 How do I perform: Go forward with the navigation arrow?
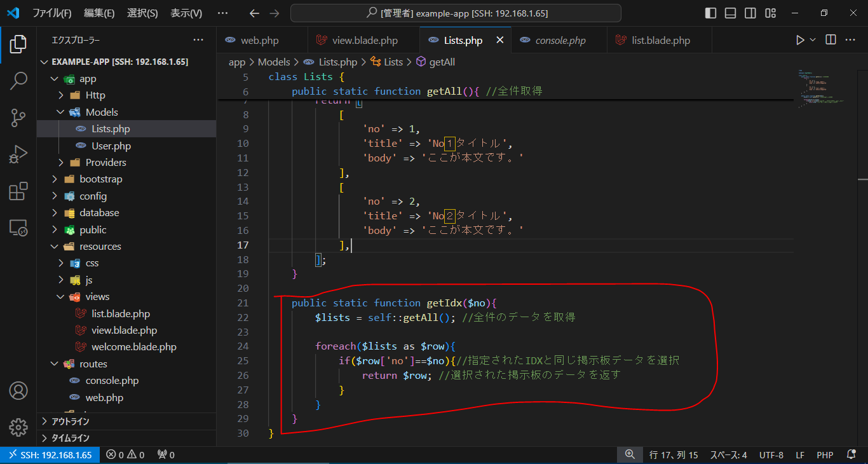pos(274,13)
